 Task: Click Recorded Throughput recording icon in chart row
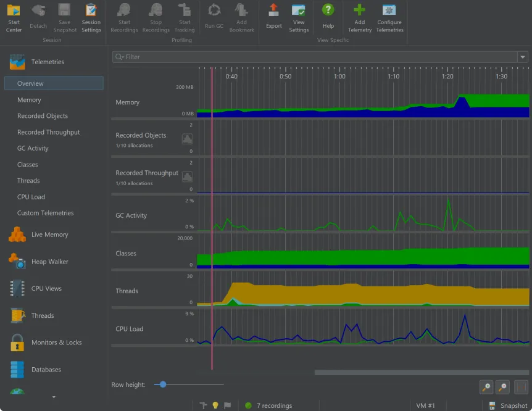point(187,177)
